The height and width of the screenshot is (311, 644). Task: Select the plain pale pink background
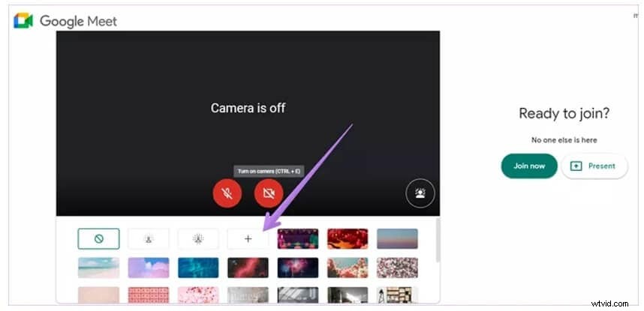click(98, 295)
